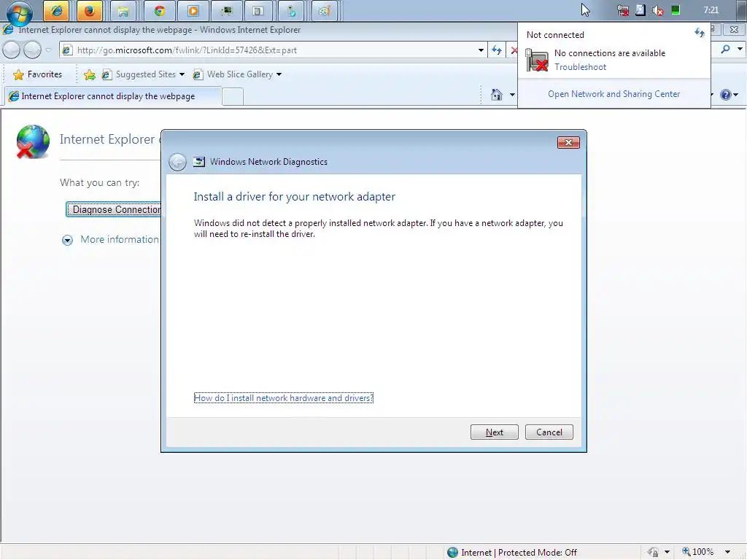Click the gray window taskbar icon

[258, 11]
